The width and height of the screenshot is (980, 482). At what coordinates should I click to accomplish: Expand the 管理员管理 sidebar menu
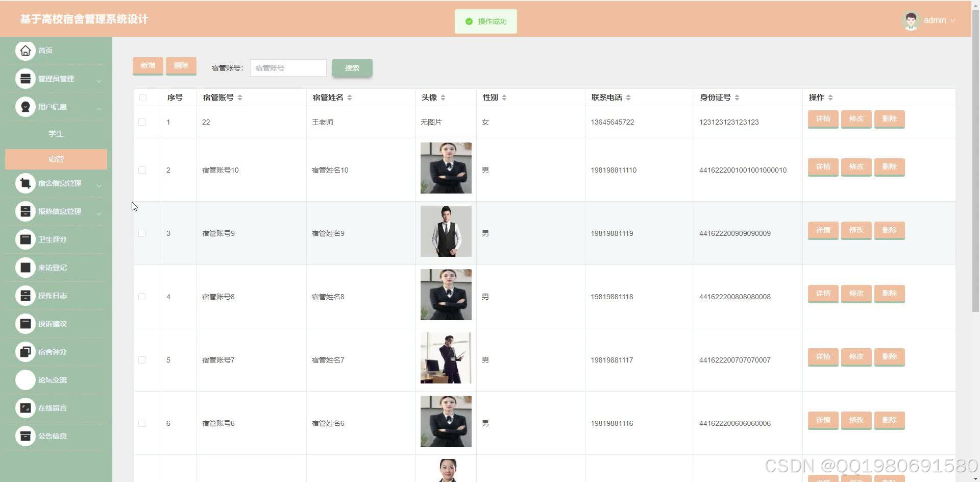(x=56, y=79)
